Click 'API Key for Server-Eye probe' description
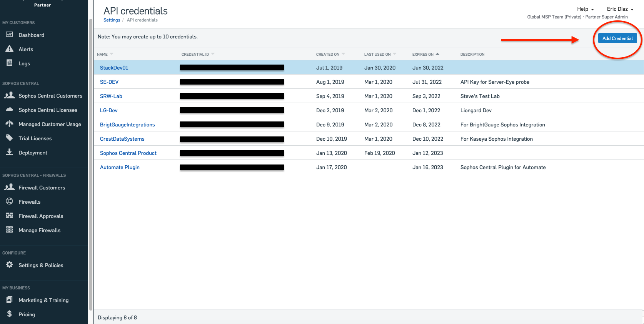Viewport: 644px width, 324px height. [x=495, y=82]
